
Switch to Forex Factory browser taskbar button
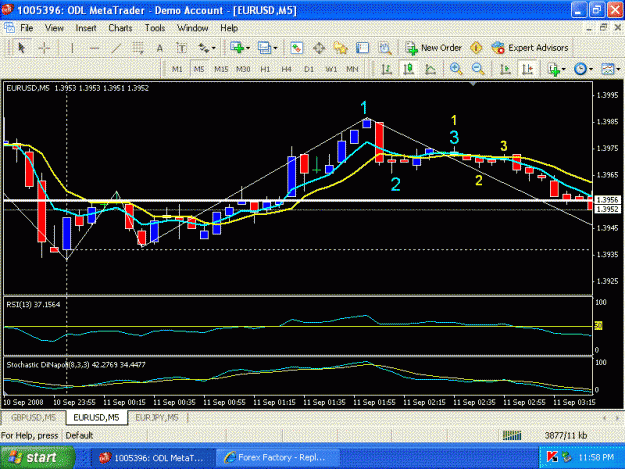coord(277,458)
